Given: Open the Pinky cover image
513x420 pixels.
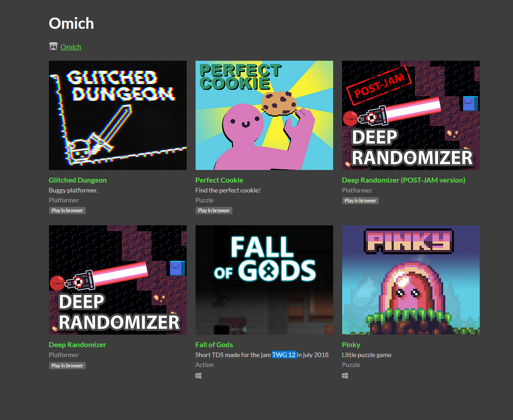Looking at the screenshot, I should click(411, 280).
